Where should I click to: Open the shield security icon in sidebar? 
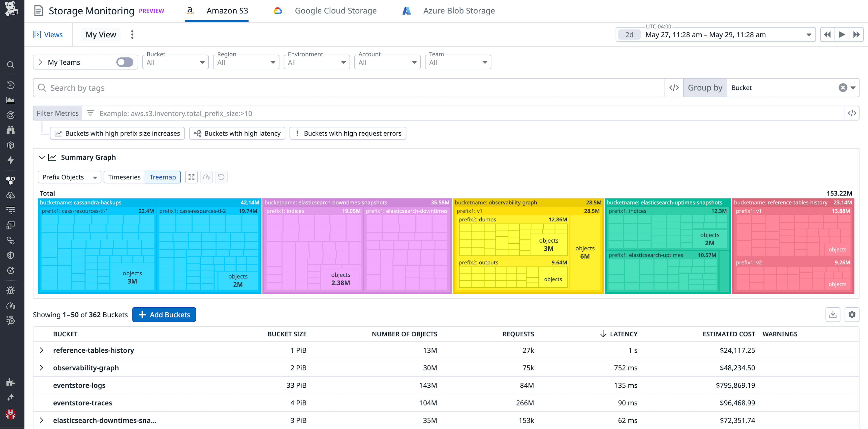coord(10,255)
